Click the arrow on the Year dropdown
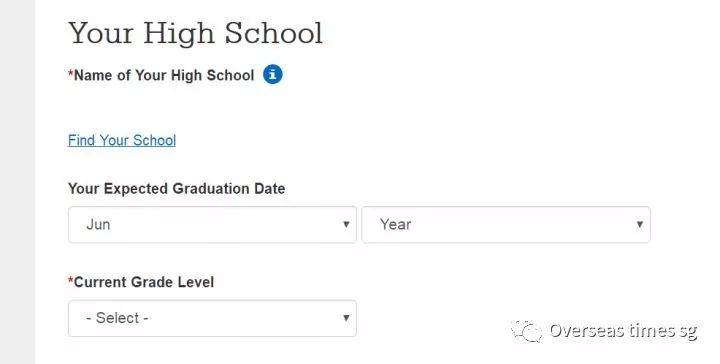 pyautogui.click(x=640, y=224)
